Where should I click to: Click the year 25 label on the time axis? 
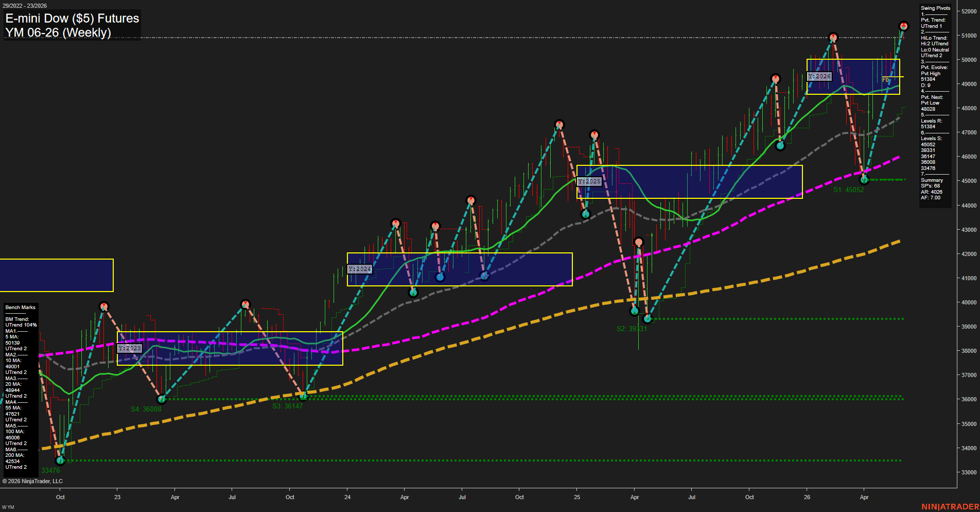pos(577,497)
